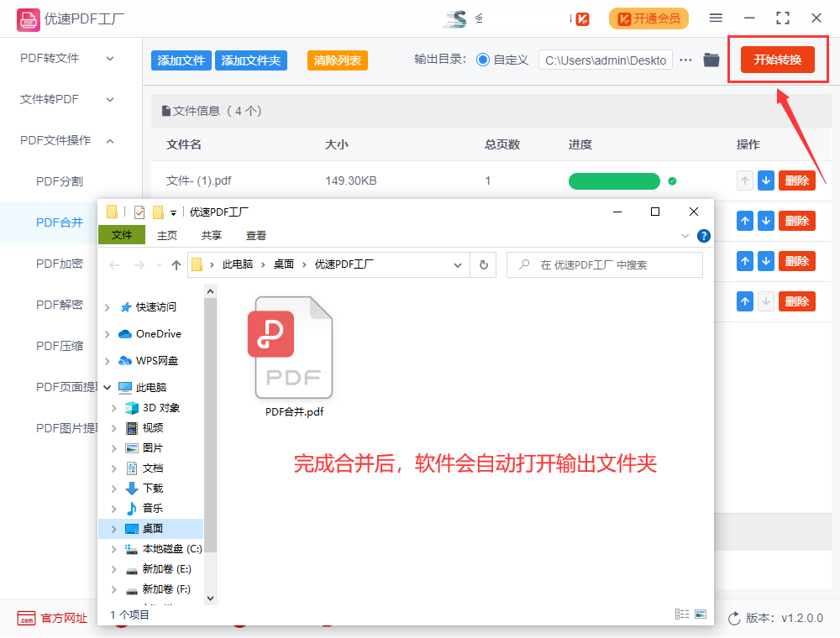The height and width of the screenshot is (638, 840).
Task: Click the search magnifier icon in Explorer
Action: [524, 264]
